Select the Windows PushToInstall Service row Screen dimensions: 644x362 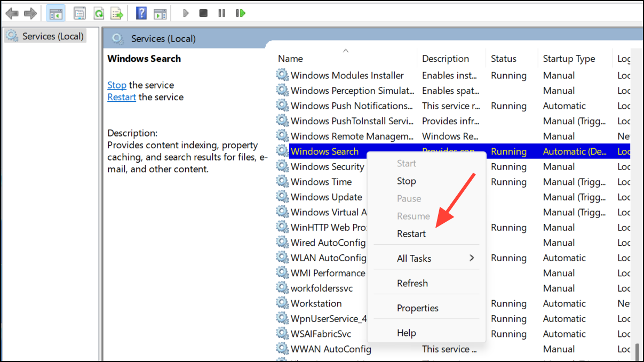(x=453, y=121)
